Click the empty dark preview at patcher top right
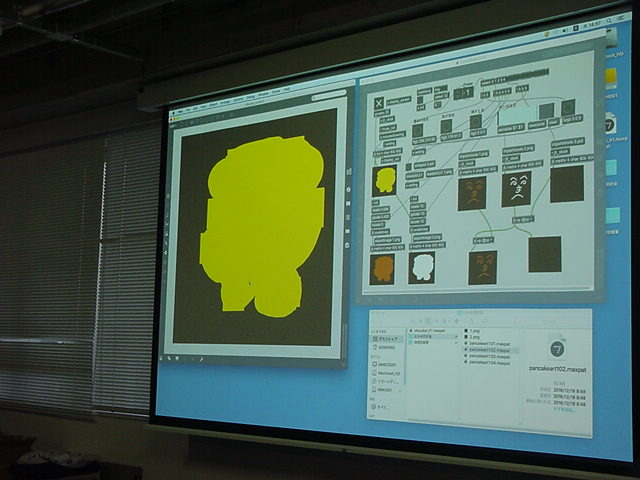The width and height of the screenshot is (640, 480). [x=567, y=184]
